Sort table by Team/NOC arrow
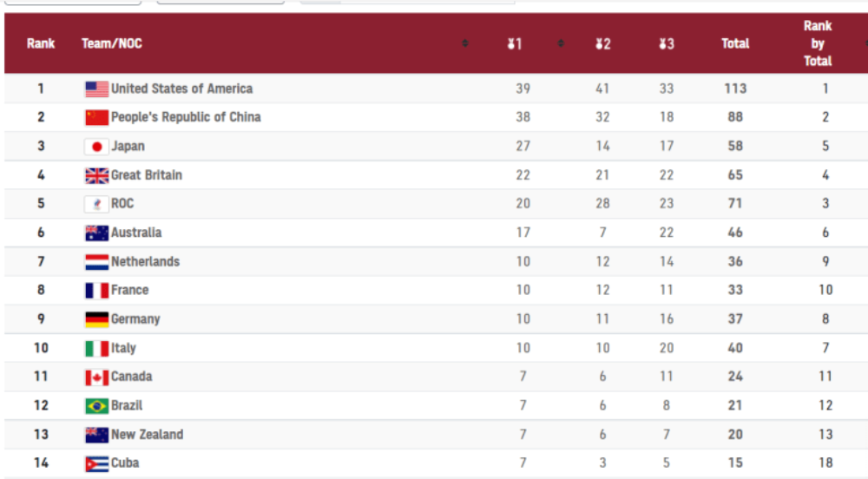This screenshot has height=479, width=868. tap(465, 43)
